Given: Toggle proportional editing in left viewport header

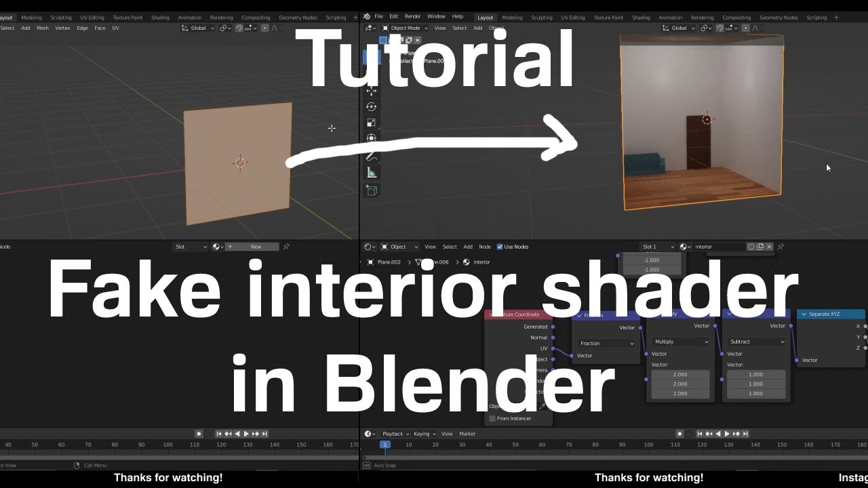Looking at the screenshot, I should click(264, 28).
